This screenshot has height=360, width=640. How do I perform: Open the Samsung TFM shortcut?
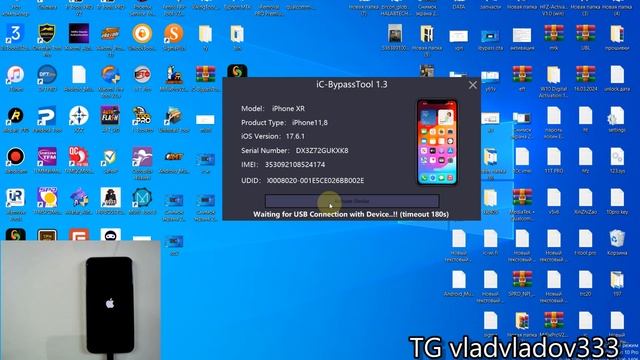(x=47, y=157)
